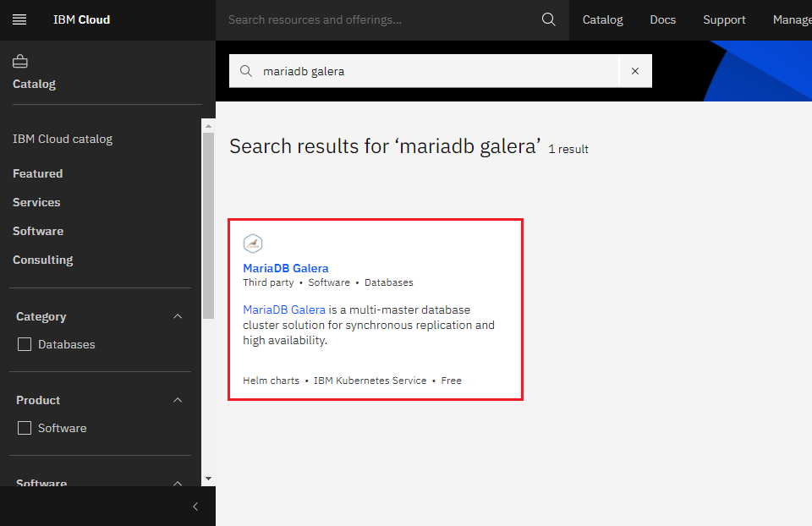Click the 'Databases' tag on MariaDB tile
The image size is (812, 526).
[389, 282]
